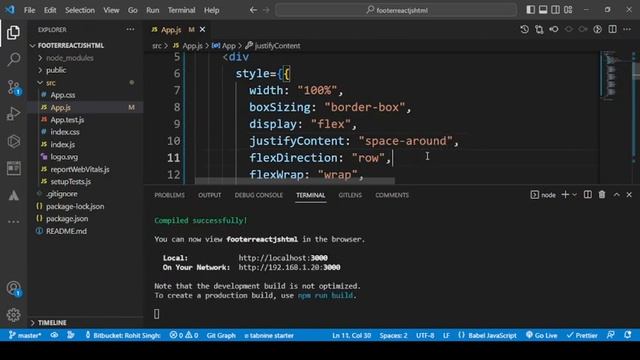This screenshot has height=360, width=640.
Task: Click errors and warnings count in status bar
Action: click(x=184, y=335)
